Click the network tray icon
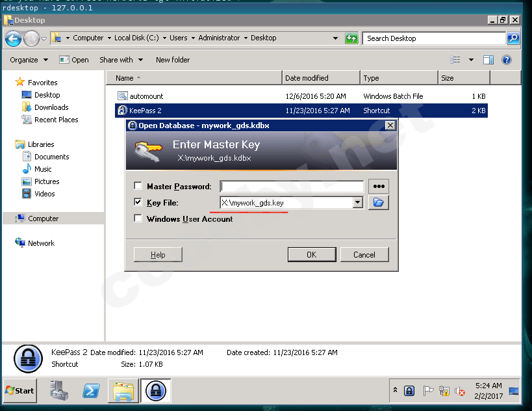The height and width of the screenshot is (411, 532). [444, 391]
